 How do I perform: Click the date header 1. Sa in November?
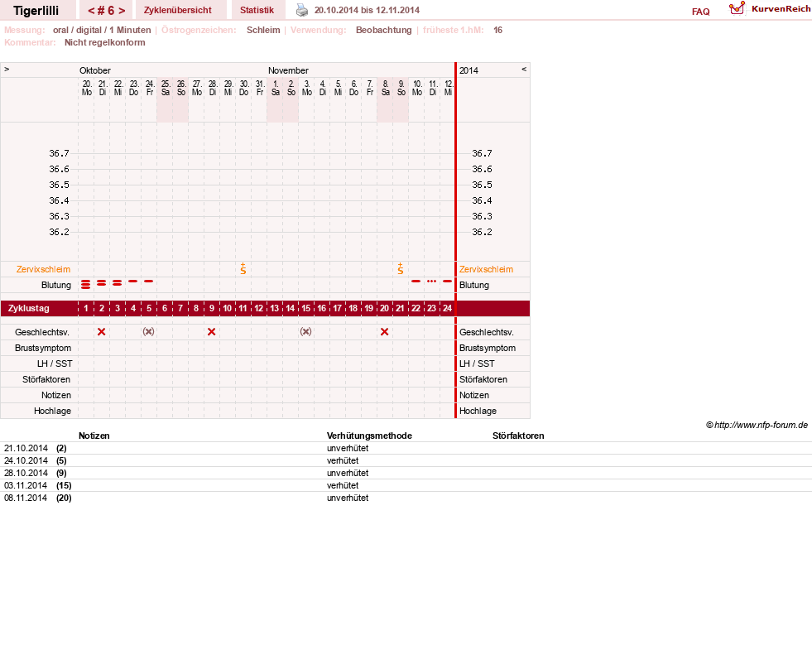[275, 88]
